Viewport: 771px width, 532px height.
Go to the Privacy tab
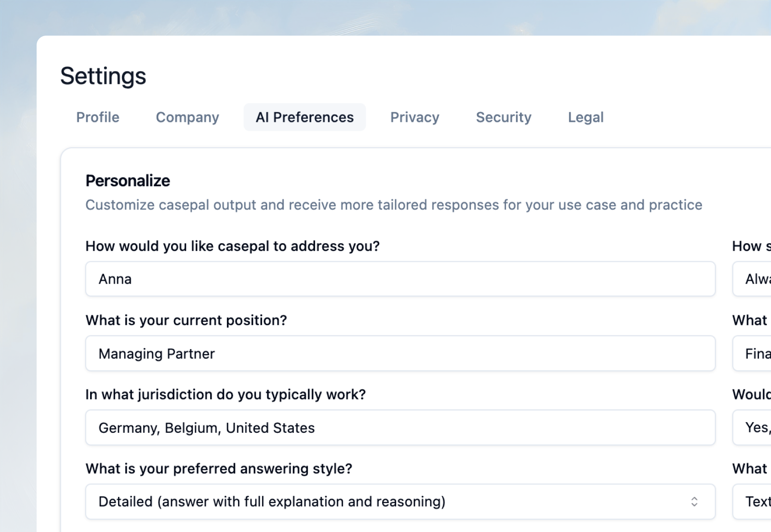[x=414, y=117]
